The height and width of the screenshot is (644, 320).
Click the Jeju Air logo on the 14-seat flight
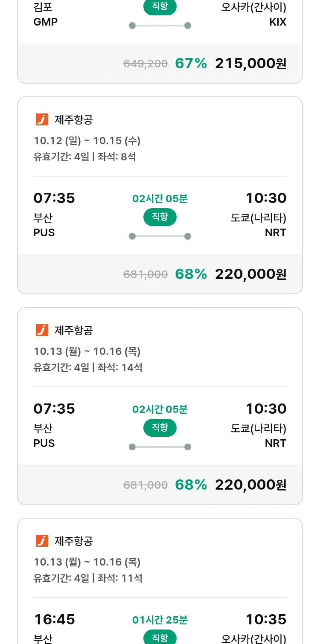tap(42, 330)
